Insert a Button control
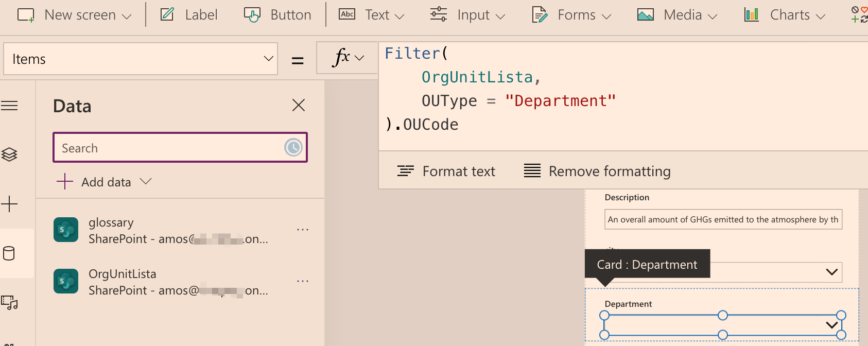The image size is (868, 346). pos(277,15)
